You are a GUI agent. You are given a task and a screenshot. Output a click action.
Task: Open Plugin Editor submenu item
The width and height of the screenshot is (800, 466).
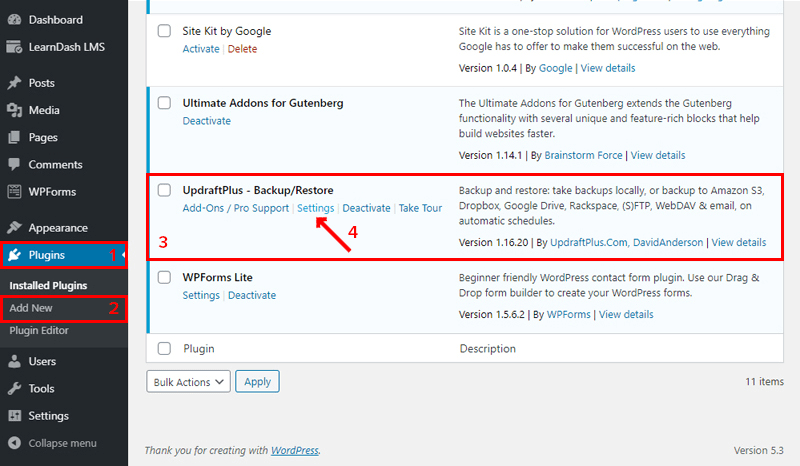pyautogui.click(x=39, y=330)
